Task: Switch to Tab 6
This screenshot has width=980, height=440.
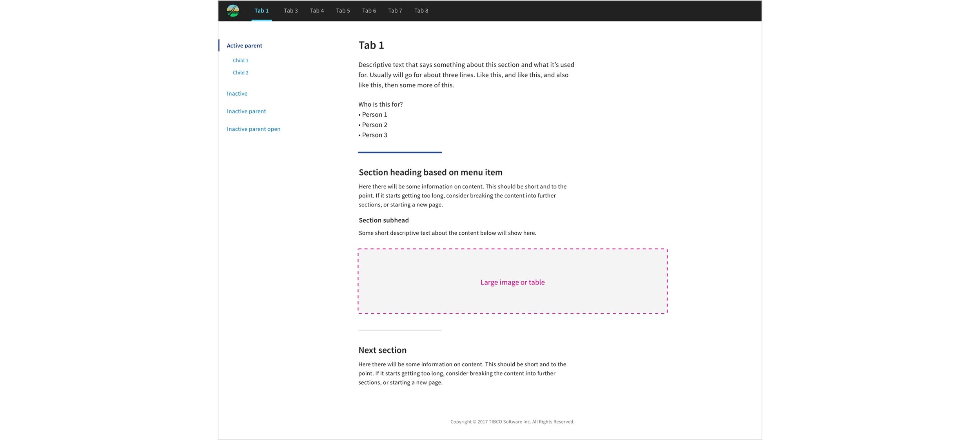Action: [369, 11]
